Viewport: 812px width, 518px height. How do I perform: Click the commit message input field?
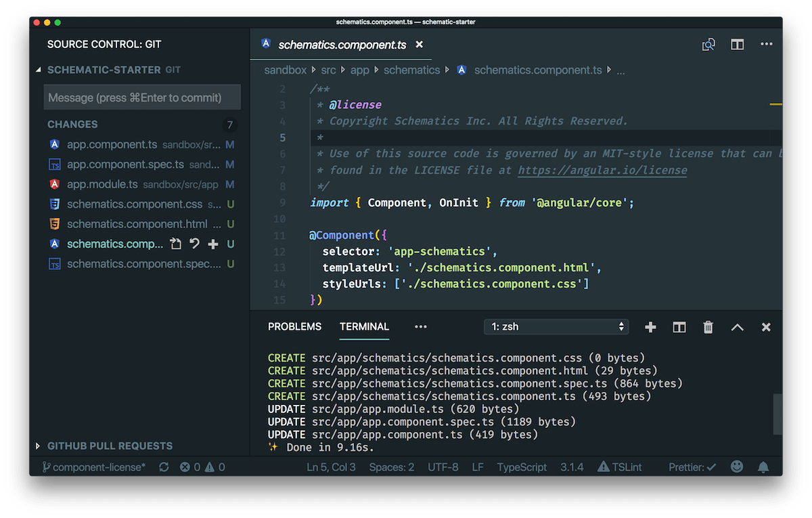tap(142, 98)
